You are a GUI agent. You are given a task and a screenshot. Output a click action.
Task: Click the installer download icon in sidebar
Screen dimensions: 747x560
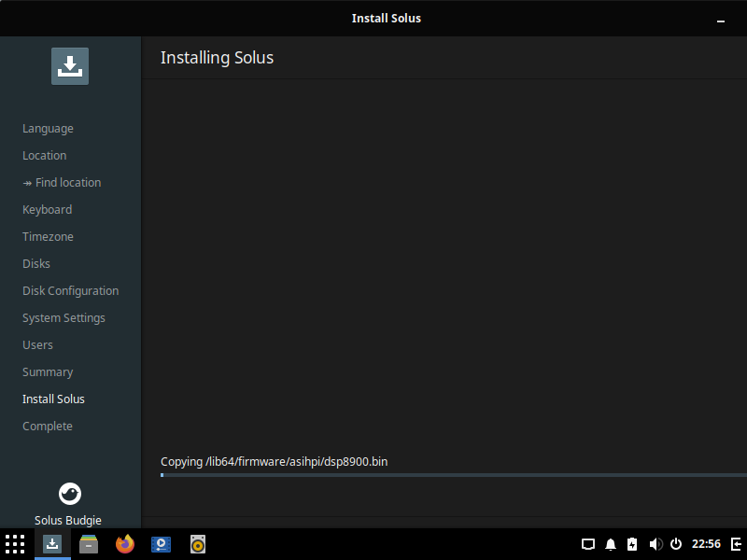(70, 66)
